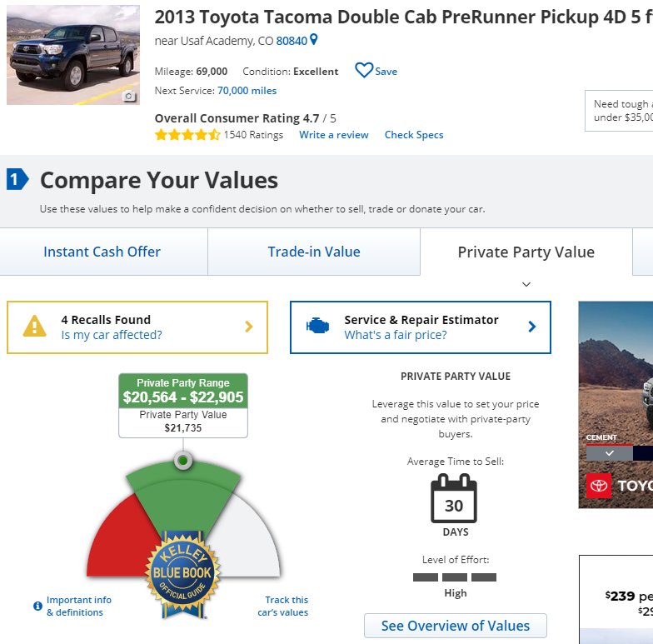Click the calendar icon showing 30 days
This screenshot has width=653, height=644.
[x=453, y=498]
